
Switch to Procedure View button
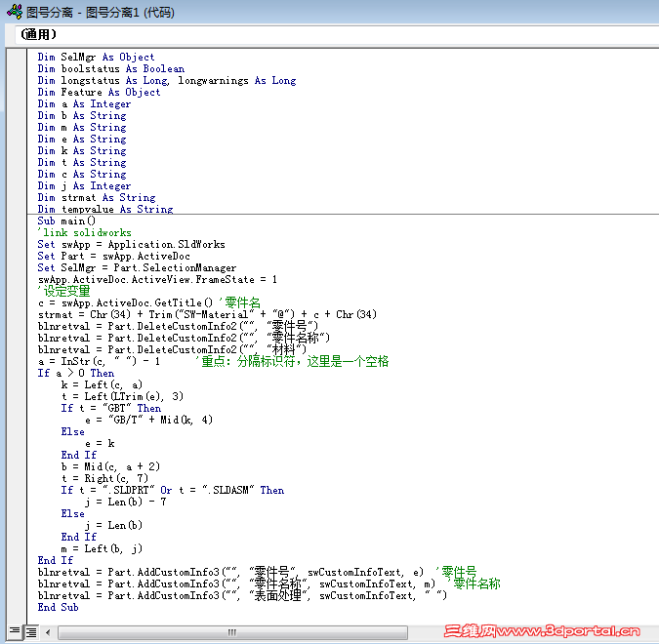[x=15, y=632]
